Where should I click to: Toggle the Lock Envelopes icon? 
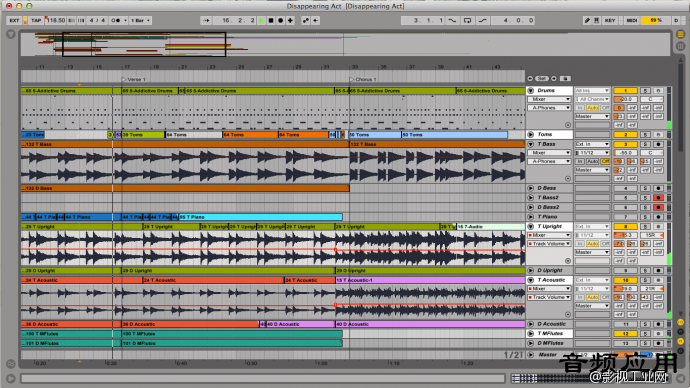click(565, 78)
